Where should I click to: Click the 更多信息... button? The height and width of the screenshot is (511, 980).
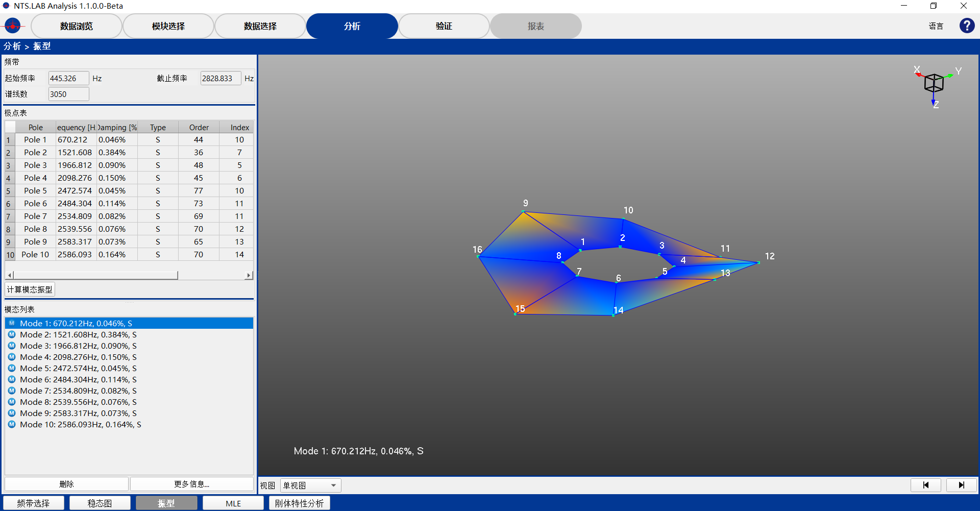[x=192, y=484]
